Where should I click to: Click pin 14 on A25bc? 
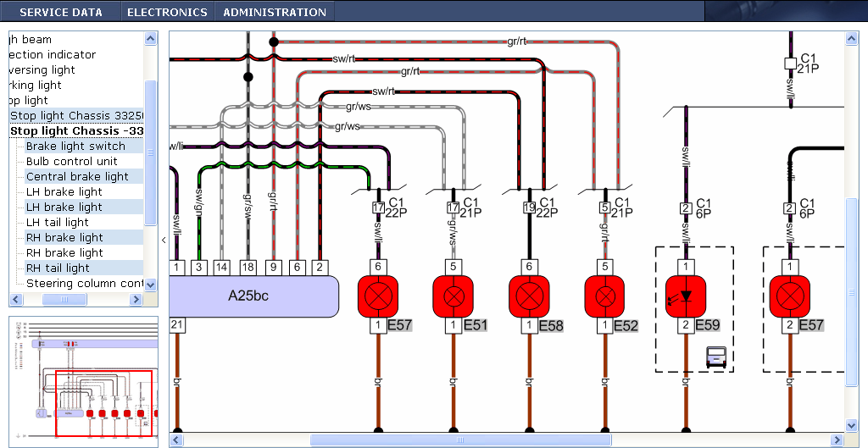pos(221,267)
